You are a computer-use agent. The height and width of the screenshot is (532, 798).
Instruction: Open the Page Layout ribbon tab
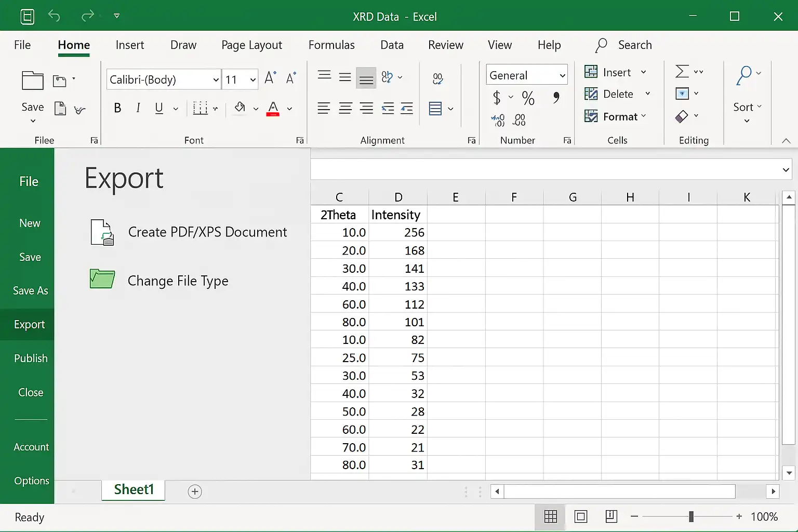pyautogui.click(x=251, y=45)
